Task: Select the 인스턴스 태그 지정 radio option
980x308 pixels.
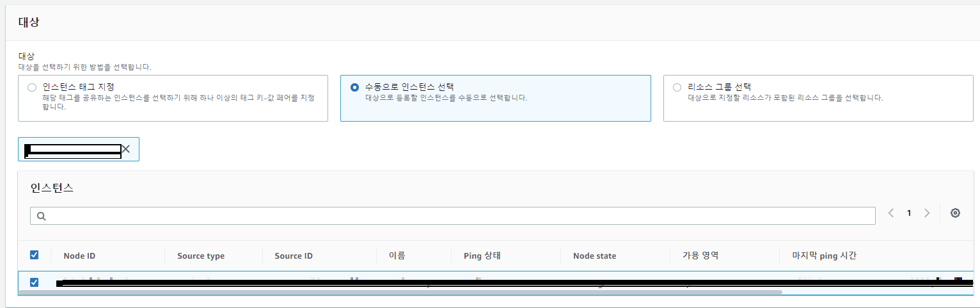Action: coord(32,88)
